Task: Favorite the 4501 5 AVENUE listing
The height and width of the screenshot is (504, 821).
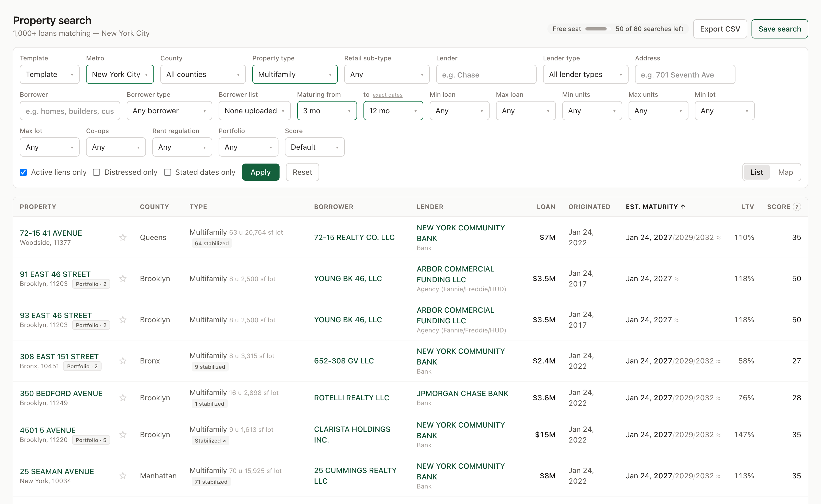Action: pos(123,435)
